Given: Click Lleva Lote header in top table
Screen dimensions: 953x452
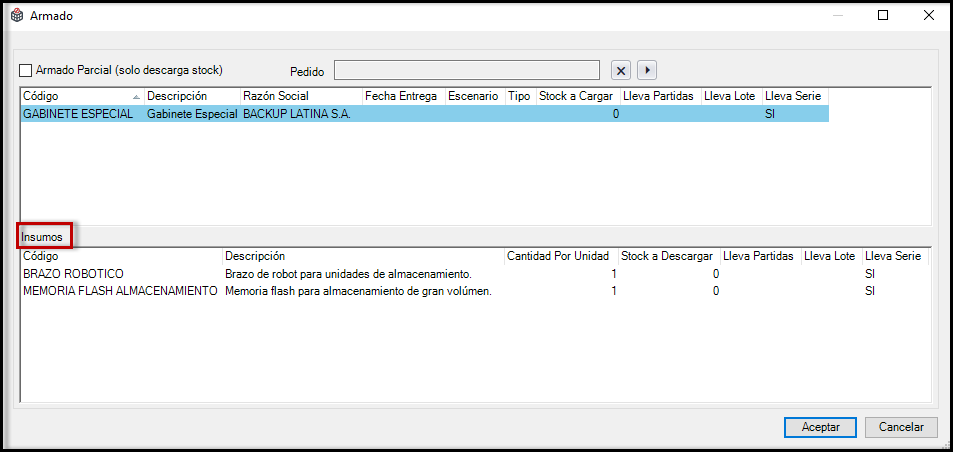Looking at the screenshot, I should pyautogui.click(x=732, y=96).
